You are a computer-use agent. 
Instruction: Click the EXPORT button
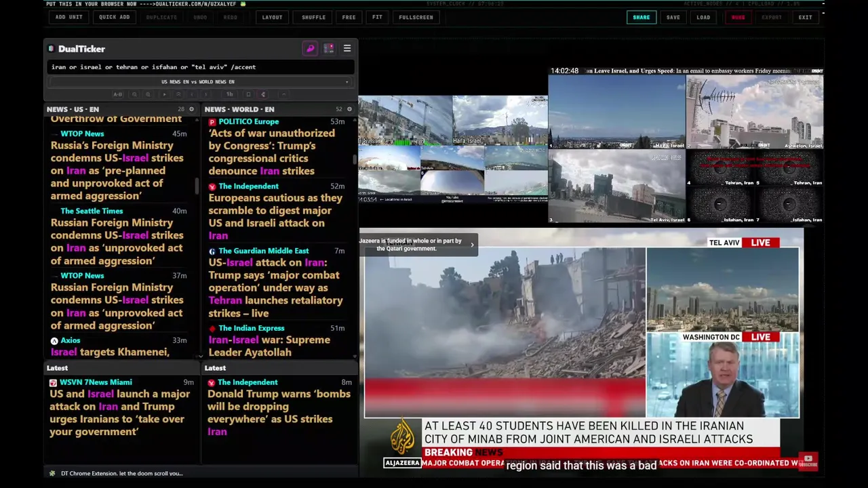coord(771,17)
